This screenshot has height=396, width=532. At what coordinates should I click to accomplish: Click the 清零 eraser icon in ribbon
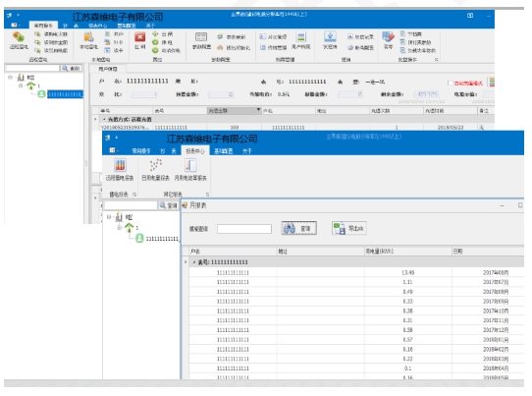coord(388,36)
